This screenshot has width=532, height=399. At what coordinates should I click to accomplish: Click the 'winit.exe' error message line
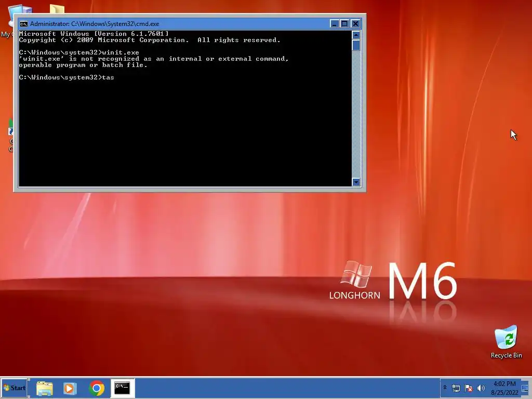pyautogui.click(x=154, y=59)
